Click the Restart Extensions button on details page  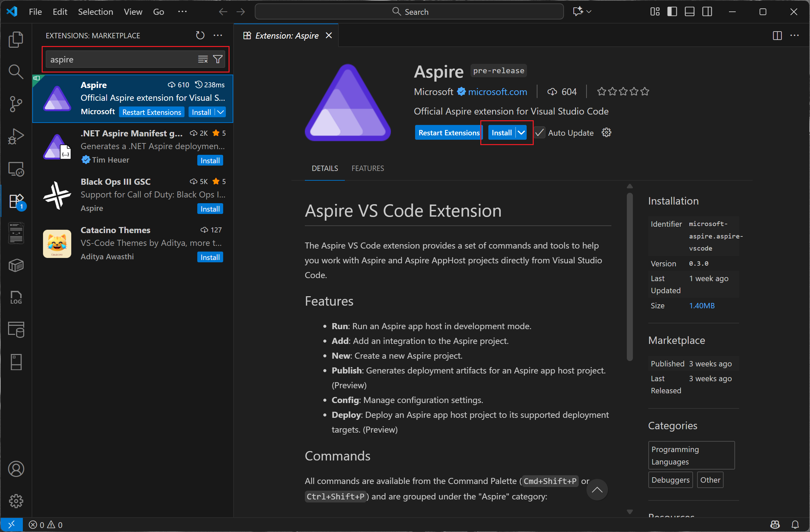click(448, 133)
